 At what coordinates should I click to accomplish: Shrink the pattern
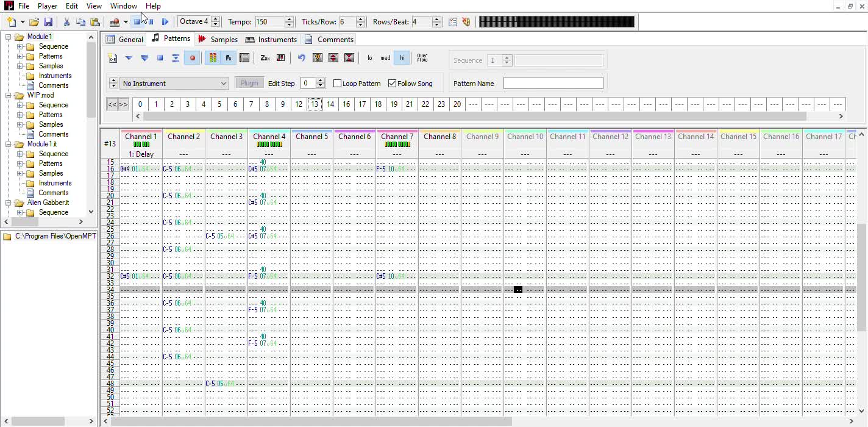pyautogui.click(x=349, y=58)
